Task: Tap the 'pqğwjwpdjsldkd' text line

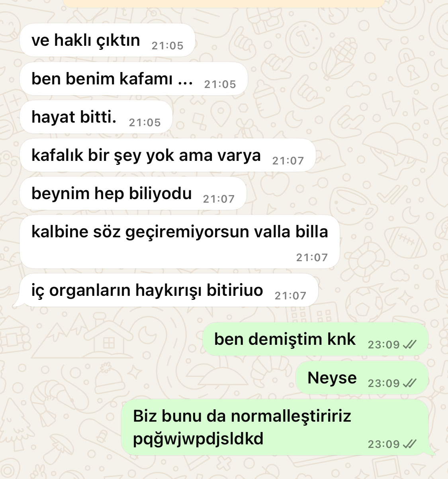Action: [198, 439]
